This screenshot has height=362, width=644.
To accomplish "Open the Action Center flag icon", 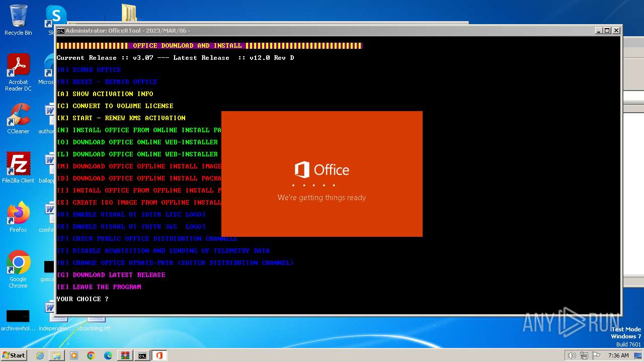I will point(596,355).
